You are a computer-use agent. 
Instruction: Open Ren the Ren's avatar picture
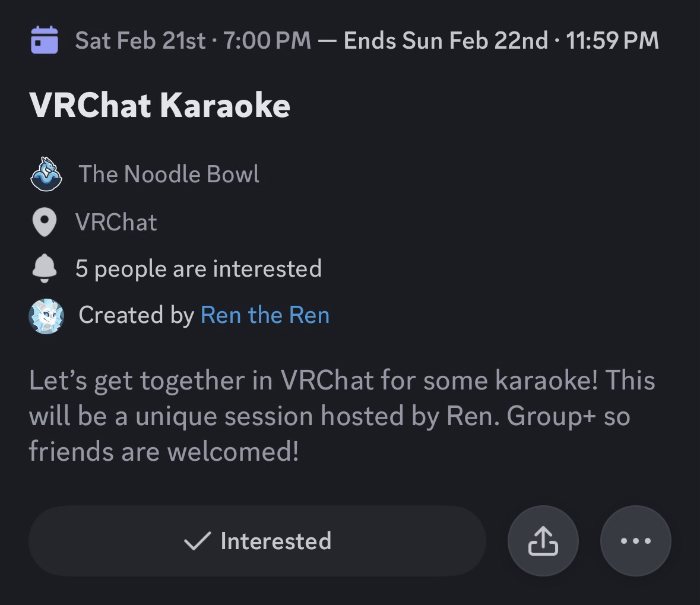[46, 316]
